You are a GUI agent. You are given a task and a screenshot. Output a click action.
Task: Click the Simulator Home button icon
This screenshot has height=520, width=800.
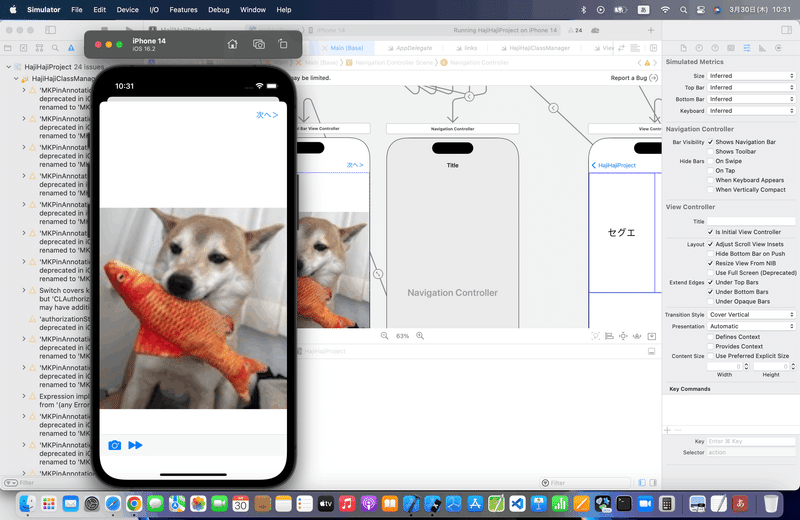click(x=232, y=44)
